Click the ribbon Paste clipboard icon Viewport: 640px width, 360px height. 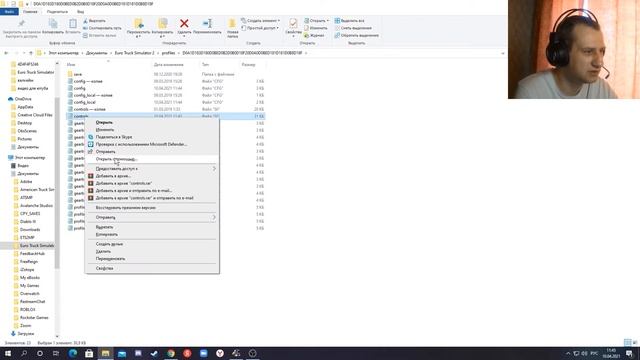coord(73,24)
